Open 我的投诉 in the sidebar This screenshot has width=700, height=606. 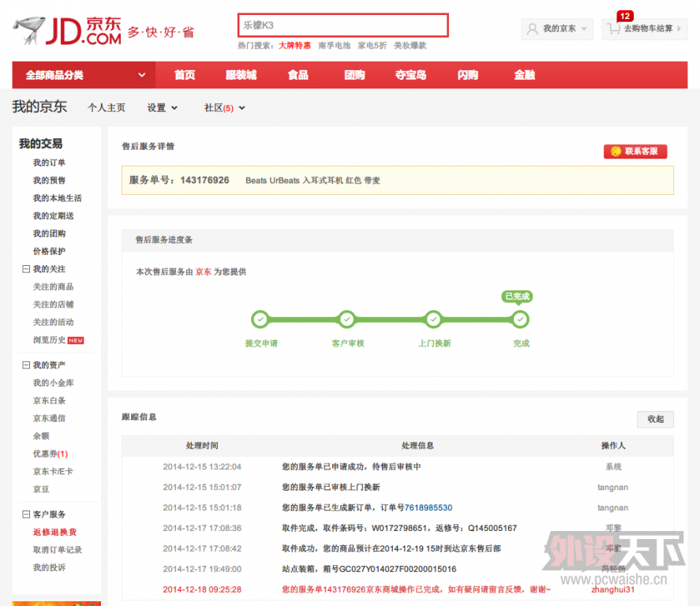pyautogui.click(x=49, y=567)
